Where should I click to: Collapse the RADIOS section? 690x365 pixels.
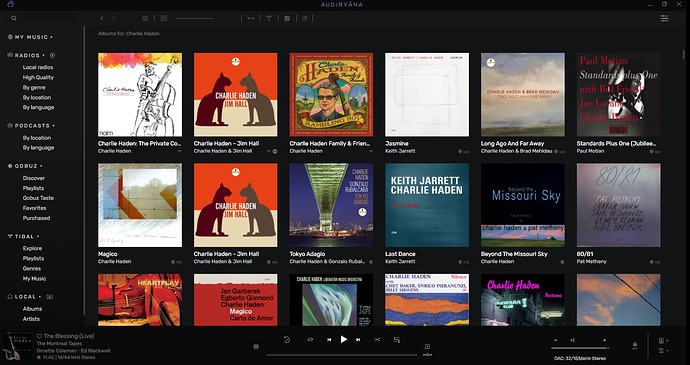[x=26, y=55]
